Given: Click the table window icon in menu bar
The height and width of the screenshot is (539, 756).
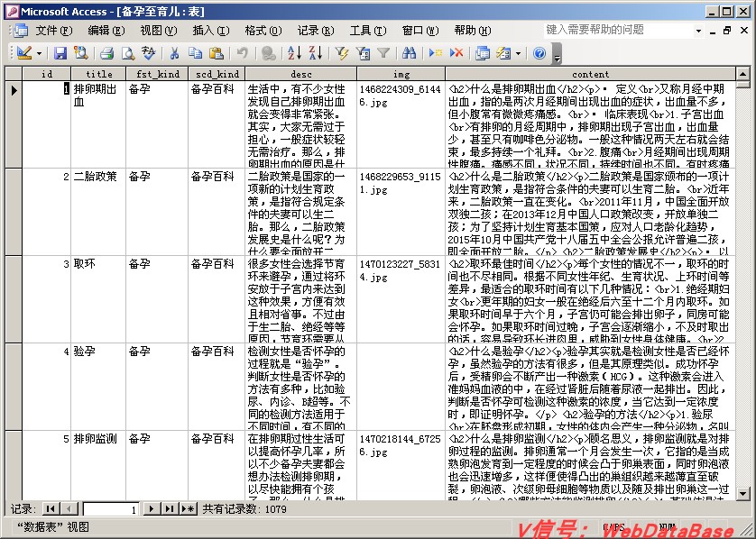Looking at the screenshot, I should point(20,31).
